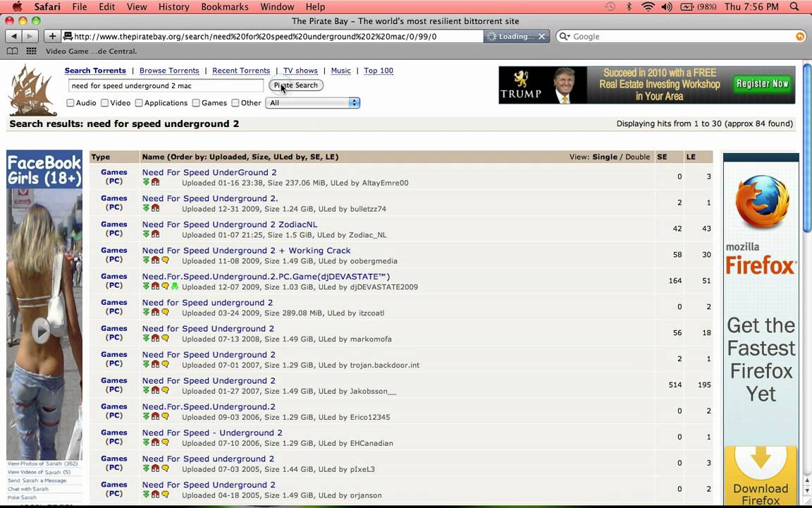Click magnet icon for bulletzz74 upload

pos(155,208)
